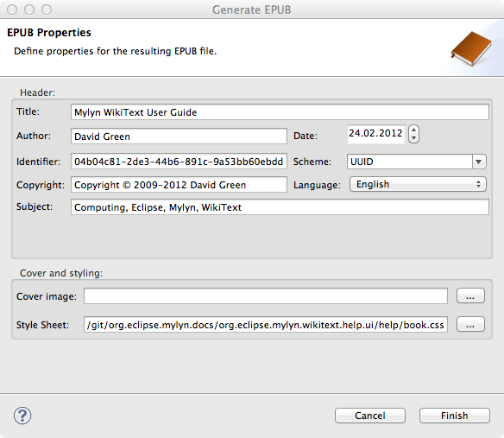Click inside the Identifier field
This screenshot has height=438, width=504.
[x=179, y=162]
